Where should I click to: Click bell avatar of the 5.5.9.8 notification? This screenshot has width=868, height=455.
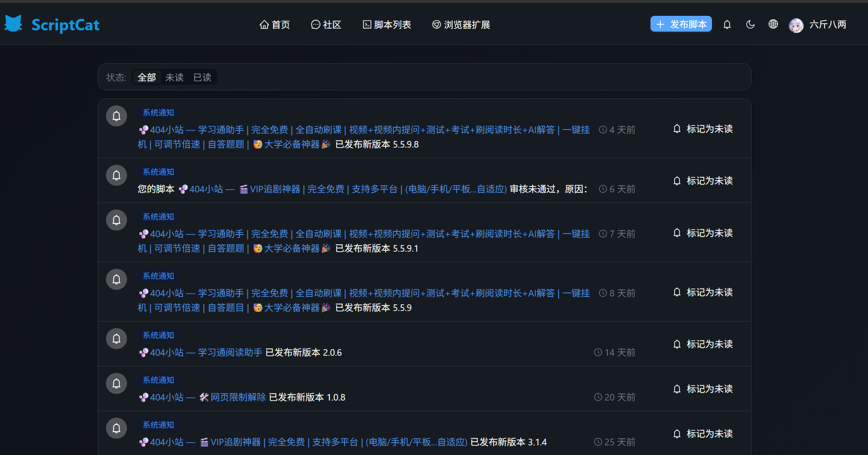(116, 116)
